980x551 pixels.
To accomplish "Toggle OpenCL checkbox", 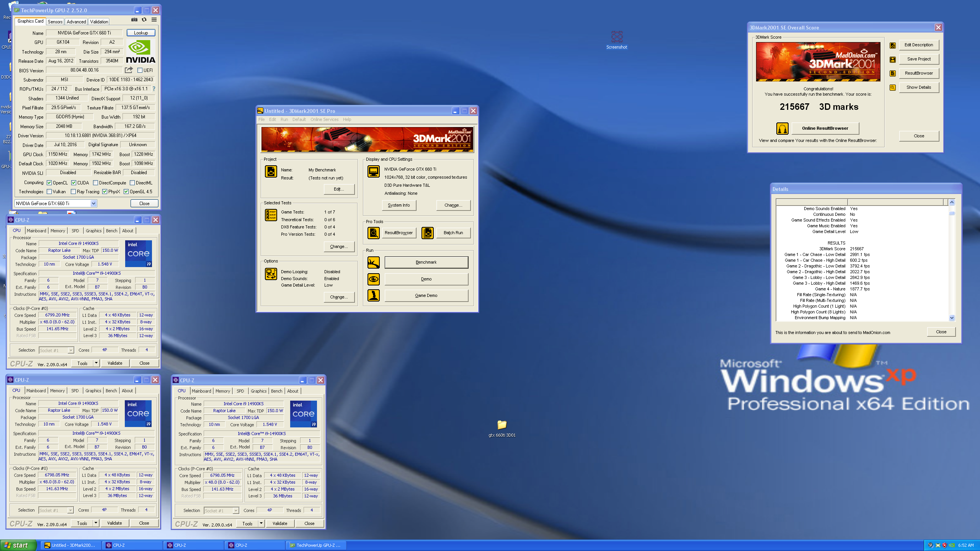I will [49, 183].
